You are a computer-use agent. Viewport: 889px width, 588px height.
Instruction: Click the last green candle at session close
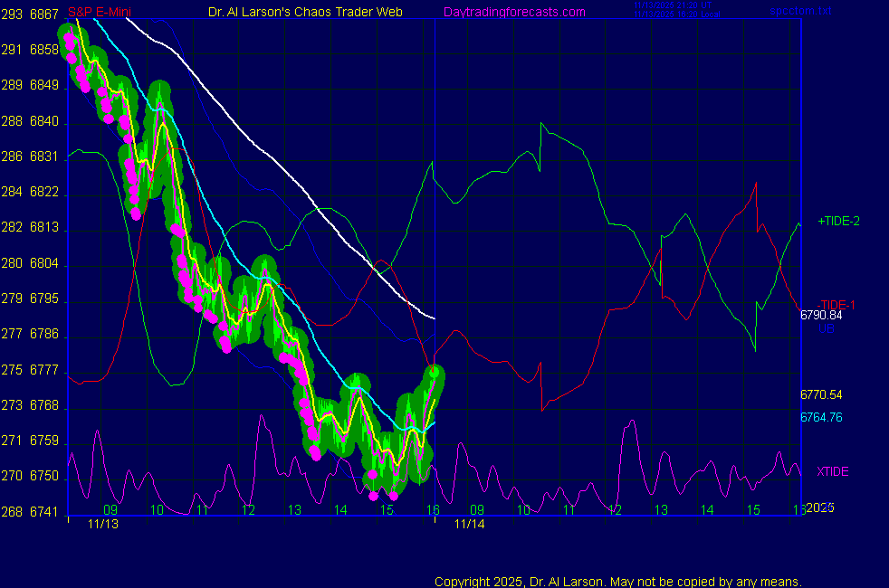pyautogui.click(x=435, y=372)
